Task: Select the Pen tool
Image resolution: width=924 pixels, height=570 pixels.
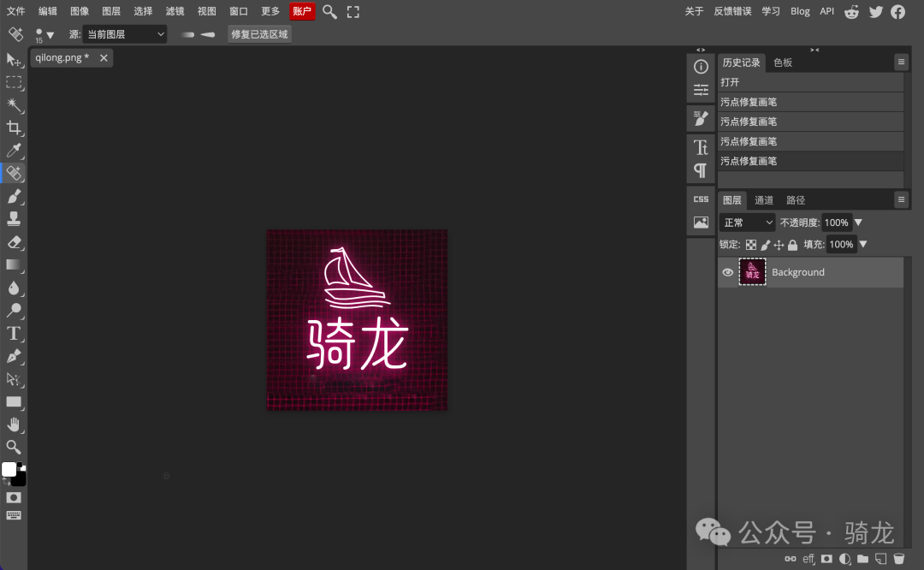Action: tap(14, 356)
